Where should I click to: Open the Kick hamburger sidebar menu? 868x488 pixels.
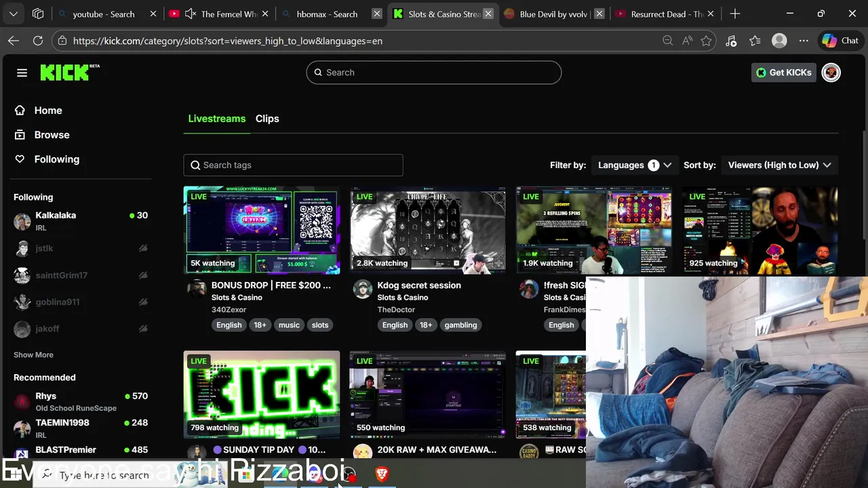[22, 73]
